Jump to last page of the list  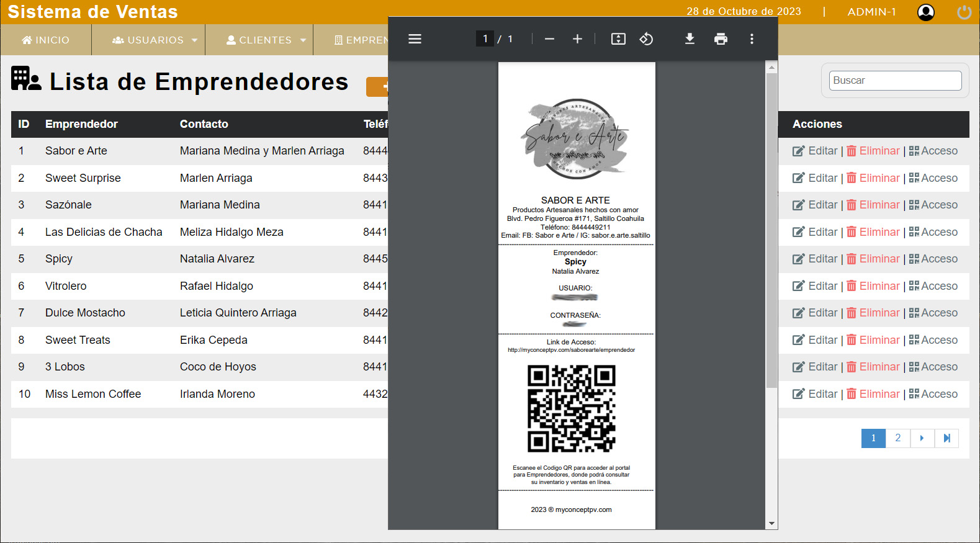coord(946,438)
